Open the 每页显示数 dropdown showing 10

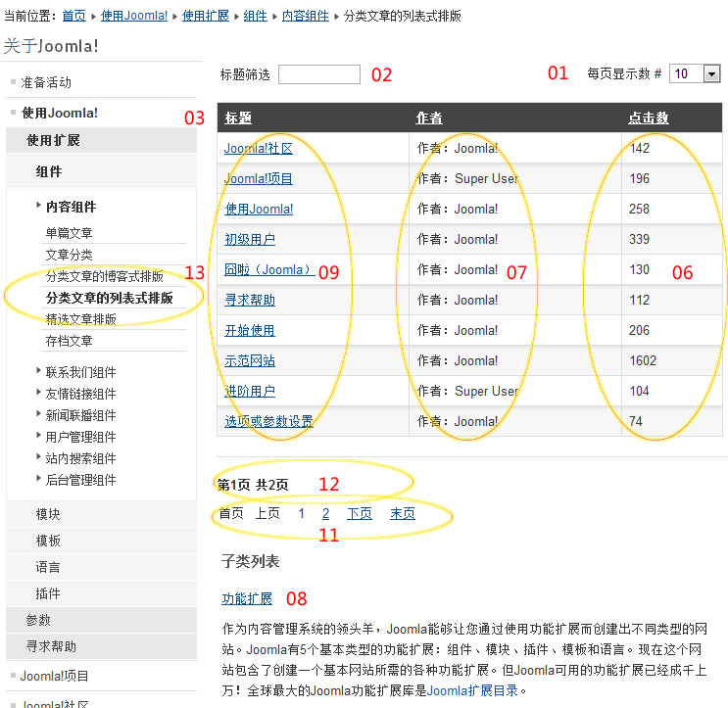pos(695,73)
